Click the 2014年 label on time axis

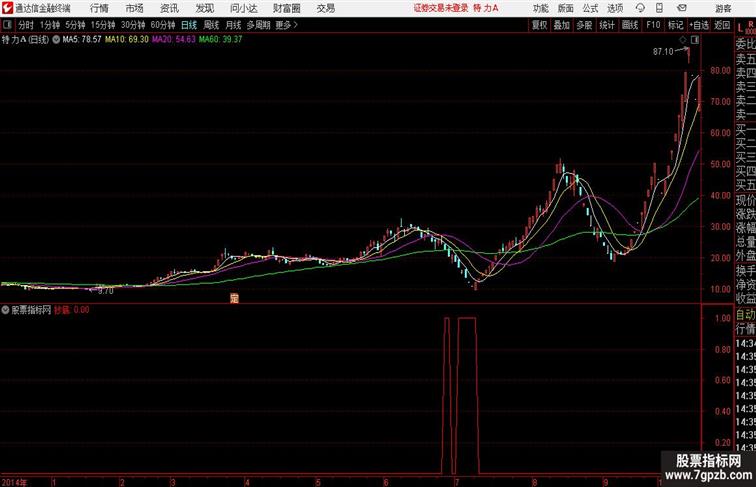(14, 482)
